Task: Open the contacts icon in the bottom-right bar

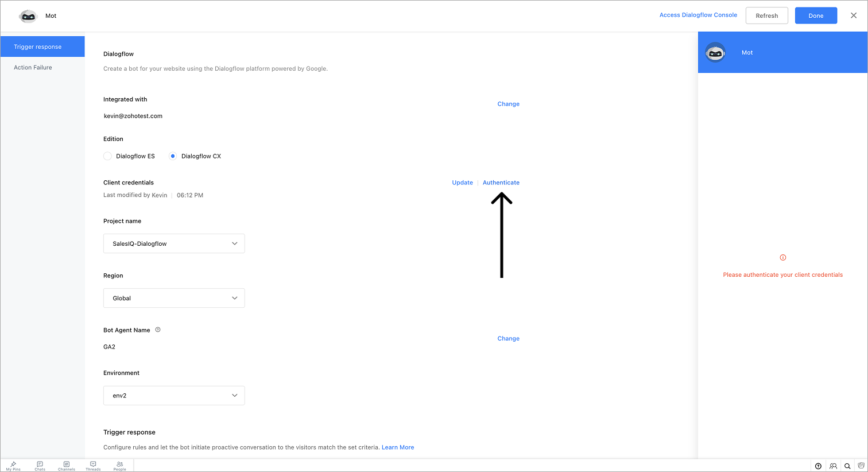Action: [x=833, y=466]
